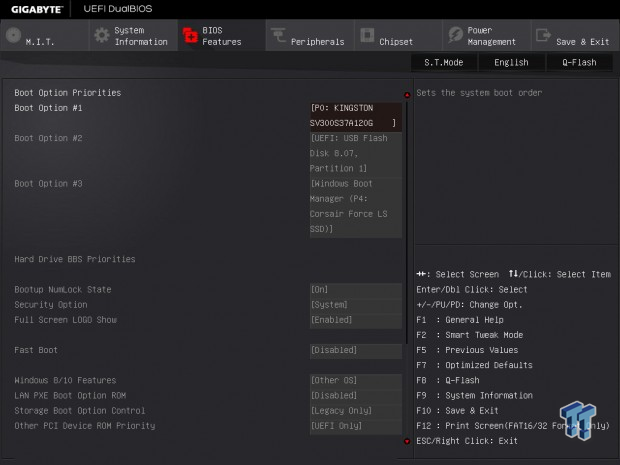Click the M.I.T. disc icon
The width and height of the screenshot is (620, 465).
13,35
